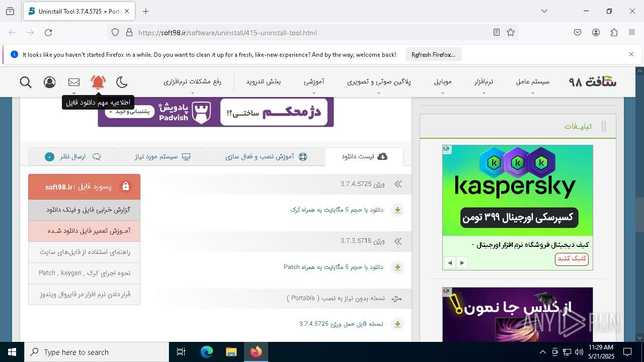Click previous arrow on Kaspersky ad
The image size is (644, 362).
pyautogui.click(x=450, y=262)
